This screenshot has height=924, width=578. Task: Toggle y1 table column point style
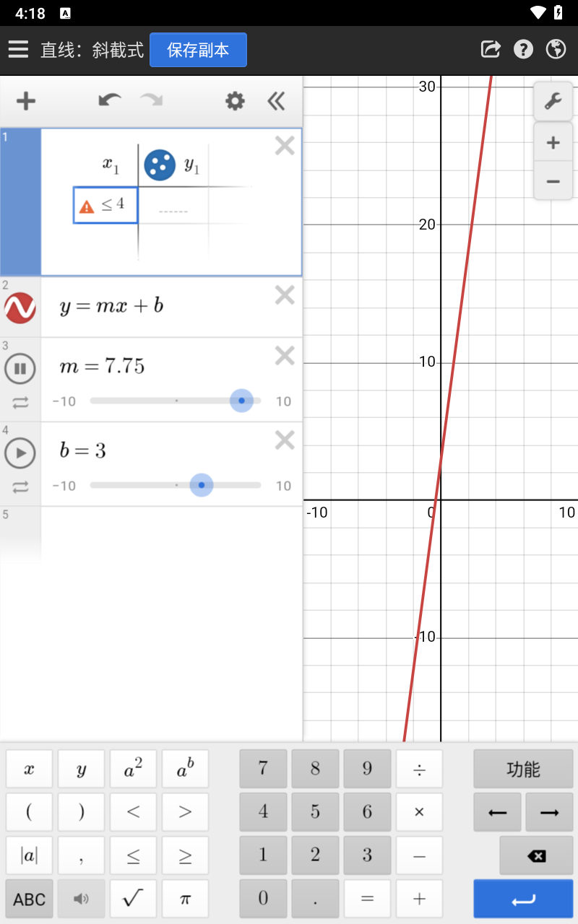[x=160, y=165]
